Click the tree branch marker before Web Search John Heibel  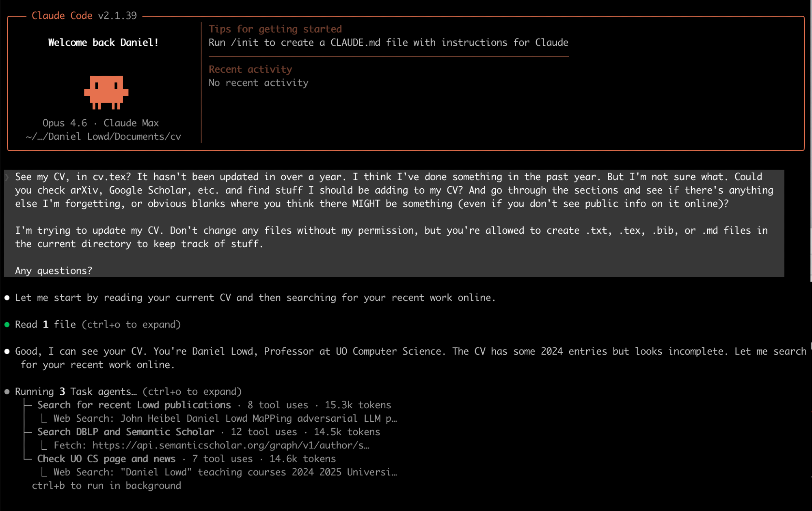point(44,418)
